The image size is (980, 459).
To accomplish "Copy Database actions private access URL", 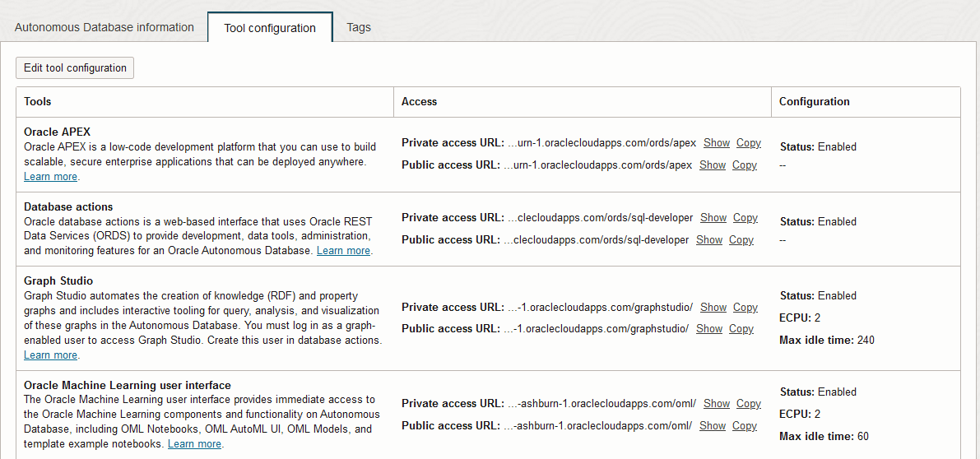I will (x=745, y=218).
